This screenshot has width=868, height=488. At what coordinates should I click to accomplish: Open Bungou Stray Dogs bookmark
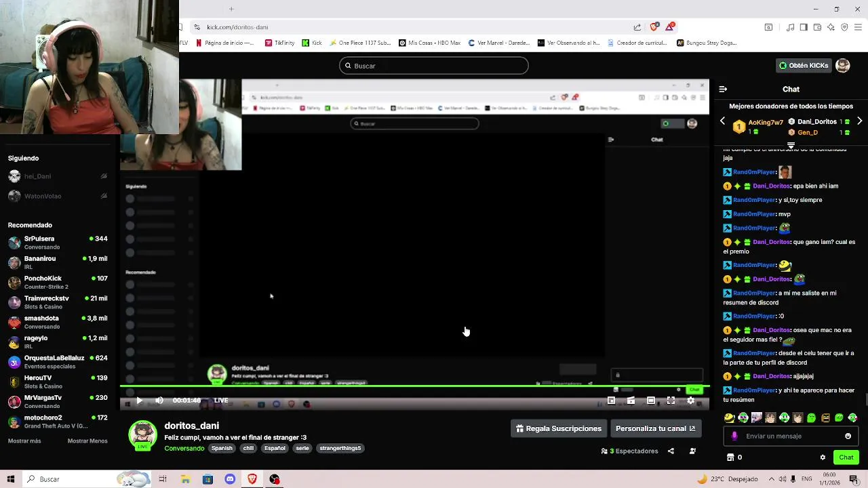pos(706,43)
